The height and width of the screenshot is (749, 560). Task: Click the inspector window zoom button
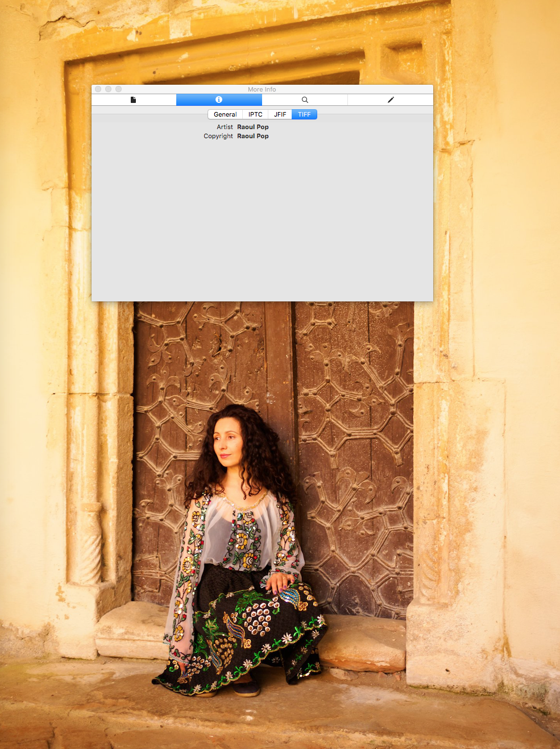(x=118, y=89)
